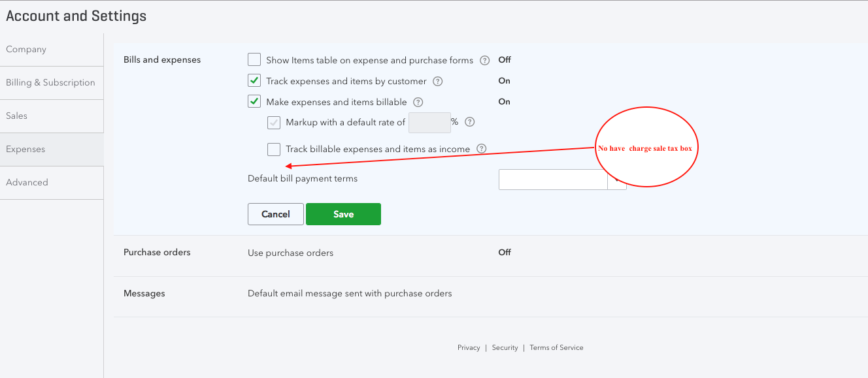Click help icon beside Track expenses by customer
The image size is (868, 378).
tap(439, 80)
